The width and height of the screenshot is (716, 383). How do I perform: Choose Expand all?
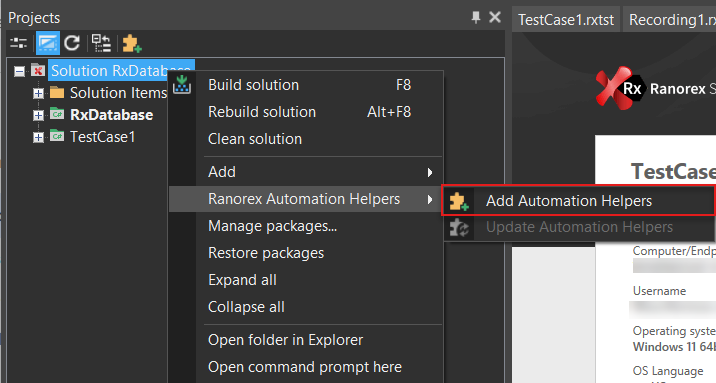305,280
